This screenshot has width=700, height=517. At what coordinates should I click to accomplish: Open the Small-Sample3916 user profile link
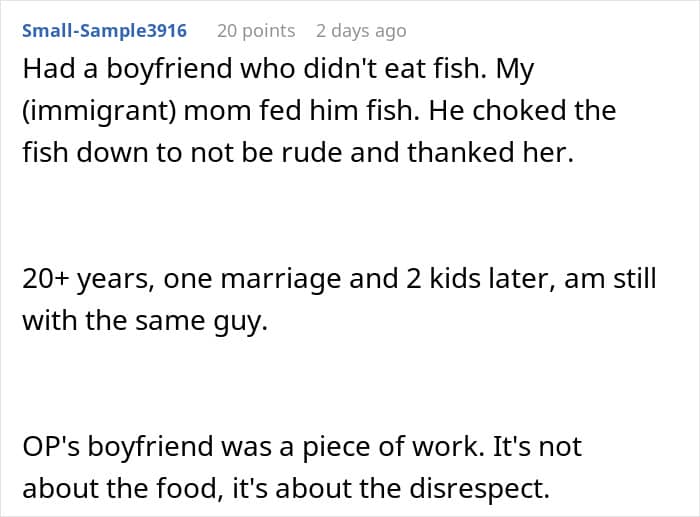[x=104, y=31]
